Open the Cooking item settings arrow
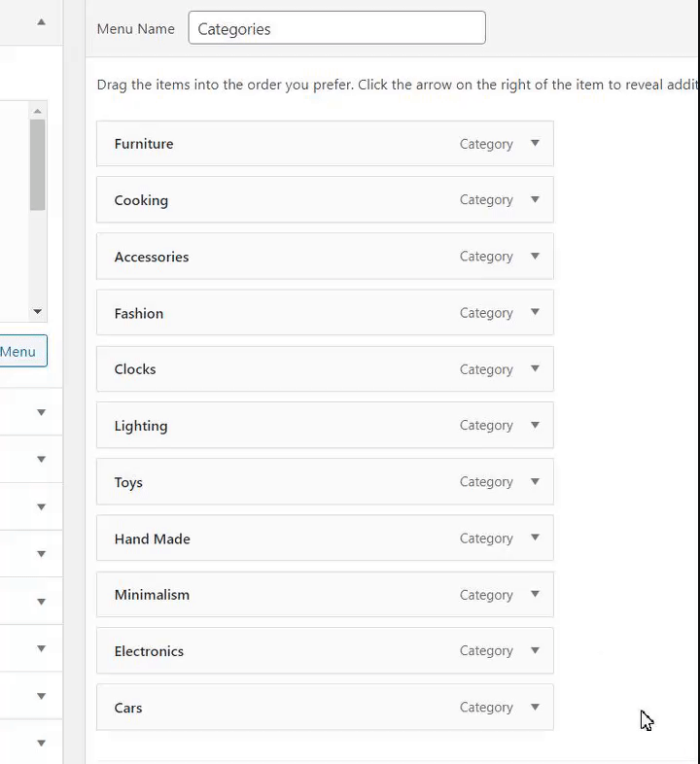 click(x=535, y=200)
